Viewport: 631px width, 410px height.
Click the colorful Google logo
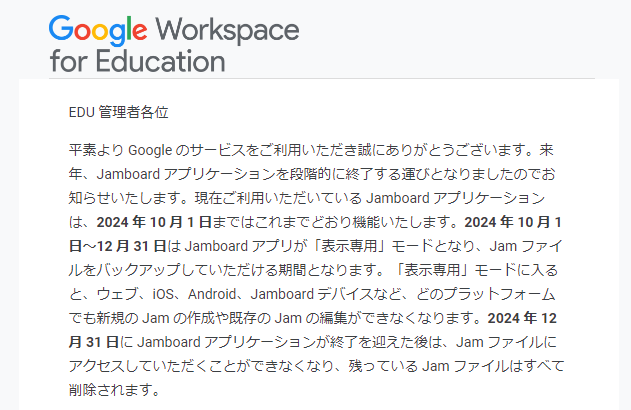tap(98, 31)
